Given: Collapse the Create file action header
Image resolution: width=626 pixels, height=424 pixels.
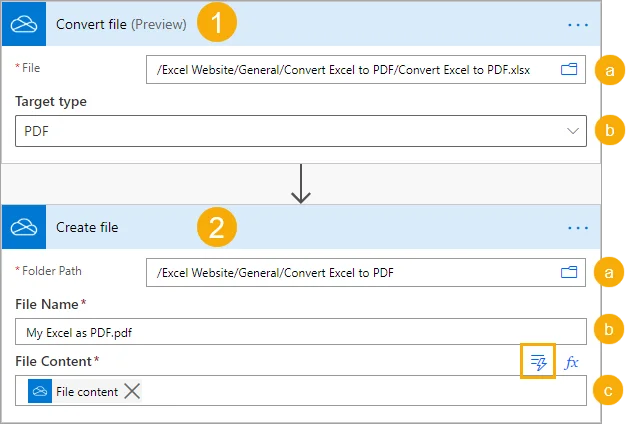Looking at the screenshot, I should (301, 227).
